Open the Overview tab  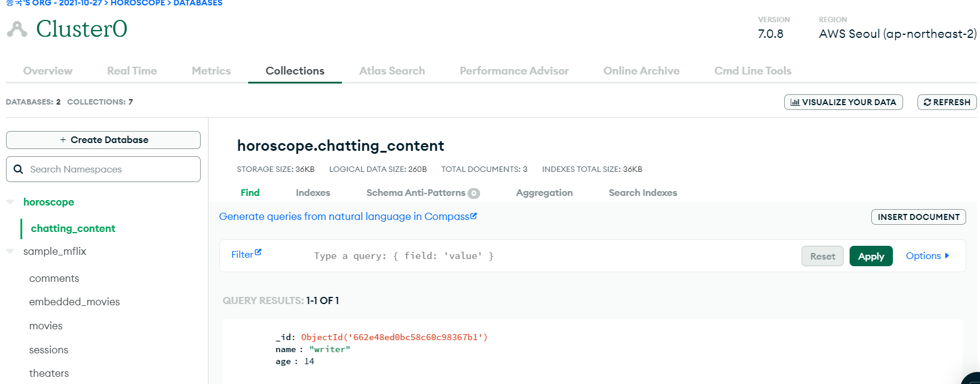click(47, 71)
